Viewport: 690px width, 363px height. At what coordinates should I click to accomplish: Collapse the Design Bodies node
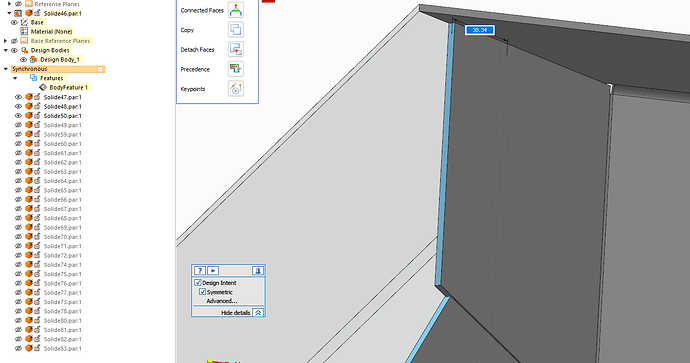pyautogui.click(x=5, y=50)
